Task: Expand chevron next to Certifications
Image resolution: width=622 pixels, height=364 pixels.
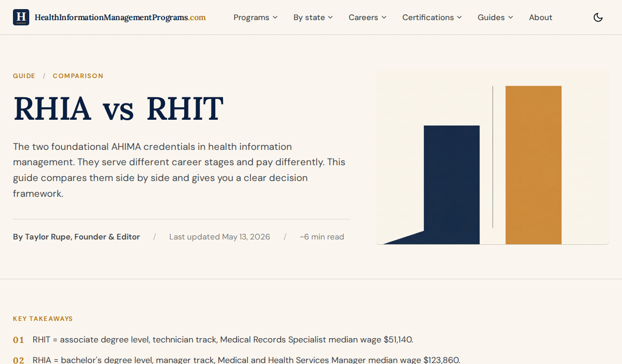Action: 459,17
